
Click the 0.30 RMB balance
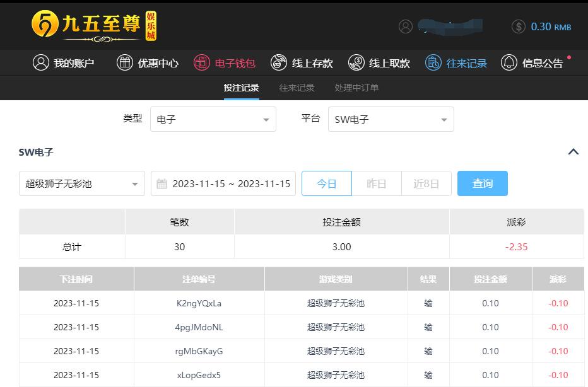coord(551,27)
